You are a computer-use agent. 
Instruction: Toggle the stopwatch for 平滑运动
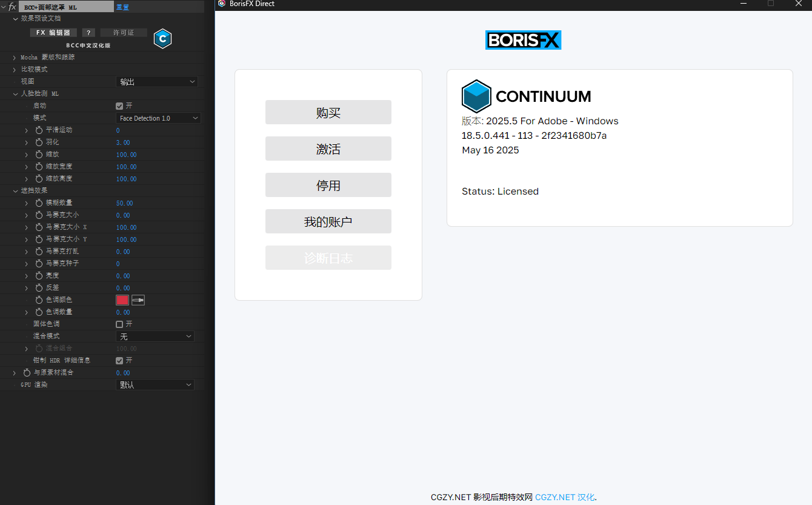pos(39,130)
